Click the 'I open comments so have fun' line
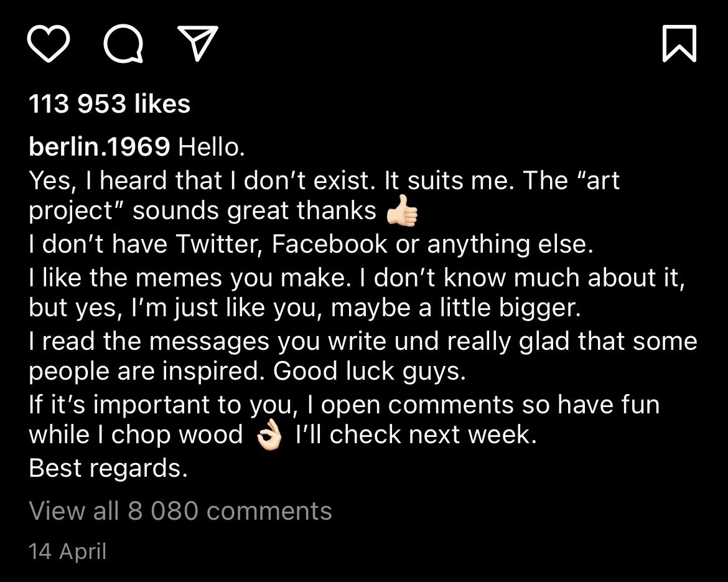728x582 pixels. (344, 405)
